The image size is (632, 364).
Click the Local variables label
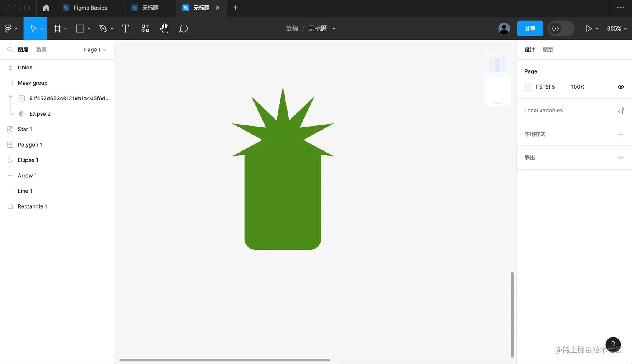(x=543, y=110)
